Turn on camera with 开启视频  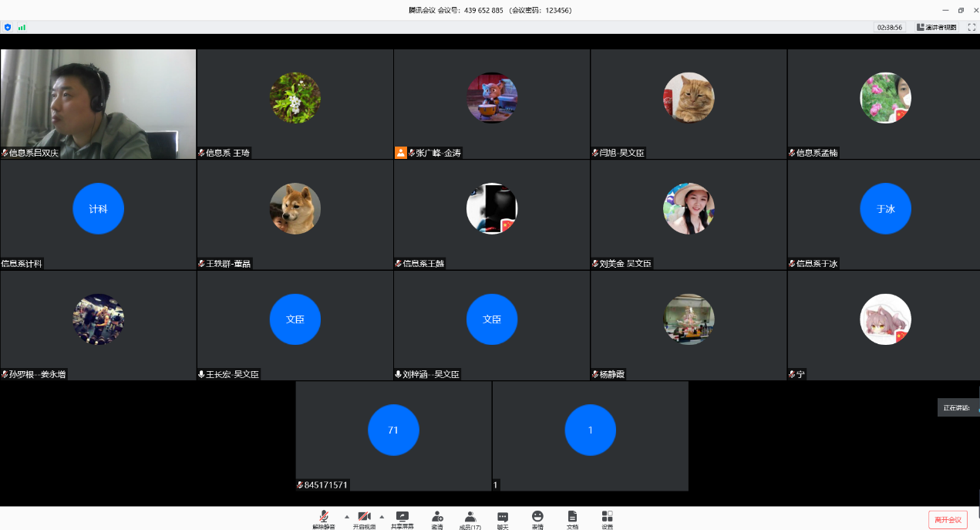pyautogui.click(x=364, y=518)
